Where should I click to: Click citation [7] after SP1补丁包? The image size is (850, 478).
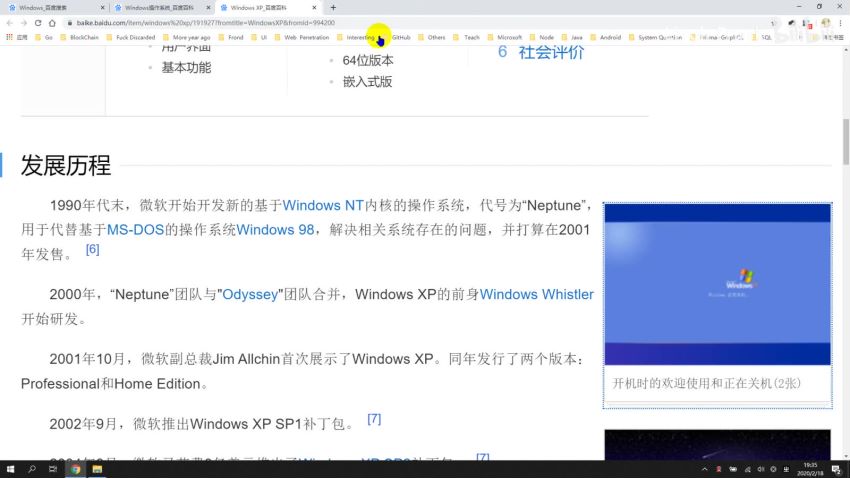tap(374, 419)
